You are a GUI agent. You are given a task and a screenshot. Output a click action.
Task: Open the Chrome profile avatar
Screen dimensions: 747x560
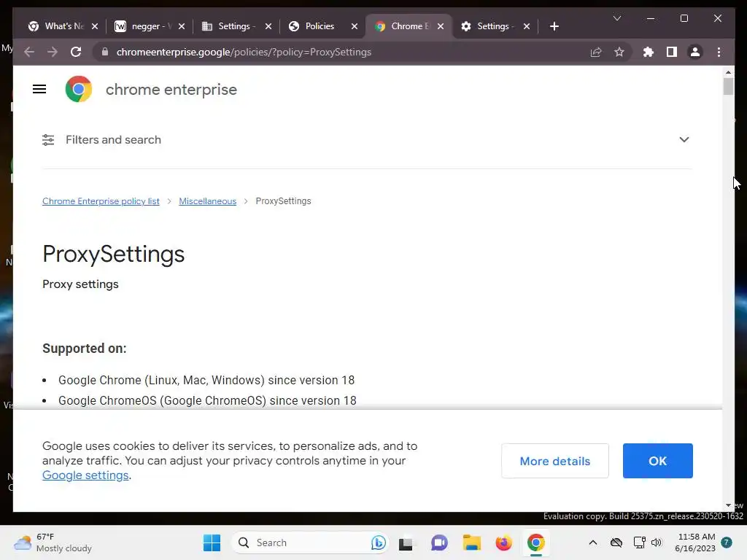(695, 52)
